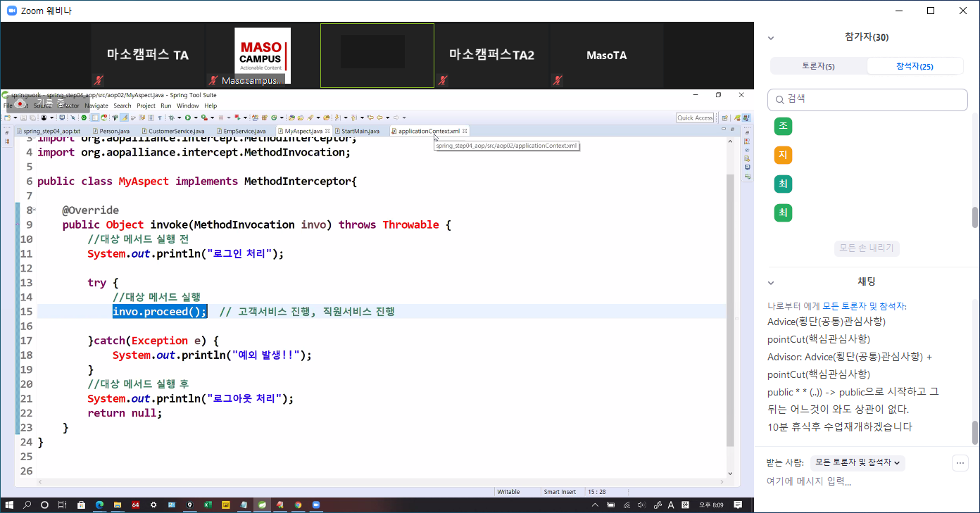Click the Chrome icon on taskbar
The height and width of the screenshot is (513, 980).
coord(298,505)
